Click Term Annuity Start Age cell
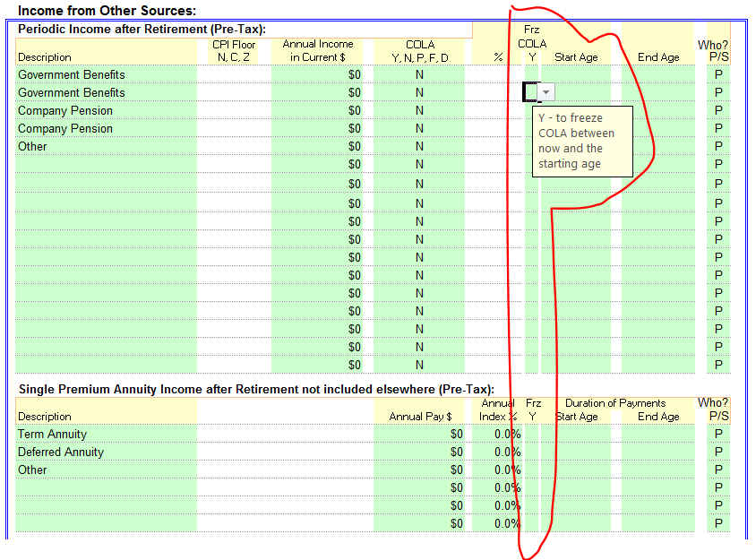Screen dimensions: 756x560 [x=576, y=435]
